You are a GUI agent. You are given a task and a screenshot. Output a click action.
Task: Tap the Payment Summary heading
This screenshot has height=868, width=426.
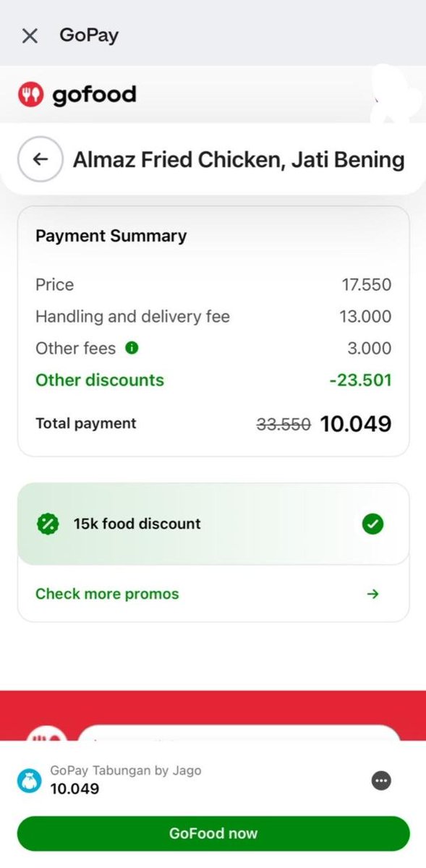click(111, 236)
